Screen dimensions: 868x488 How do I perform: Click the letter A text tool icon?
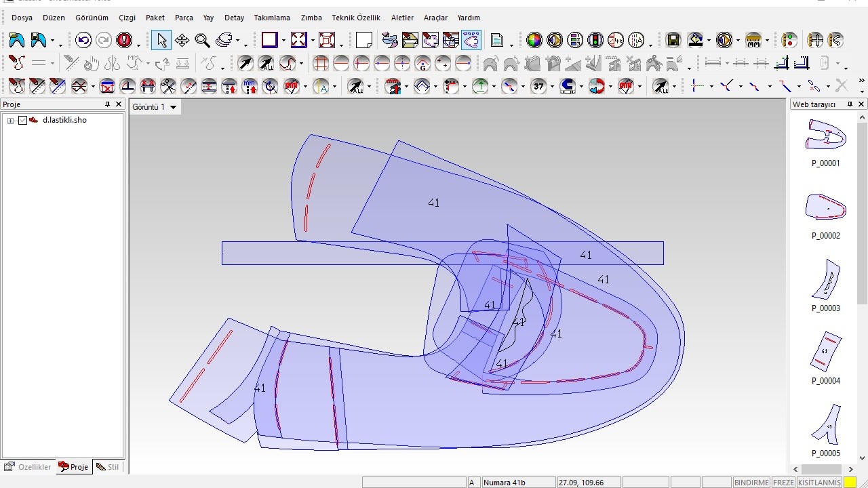click(322, 86)
